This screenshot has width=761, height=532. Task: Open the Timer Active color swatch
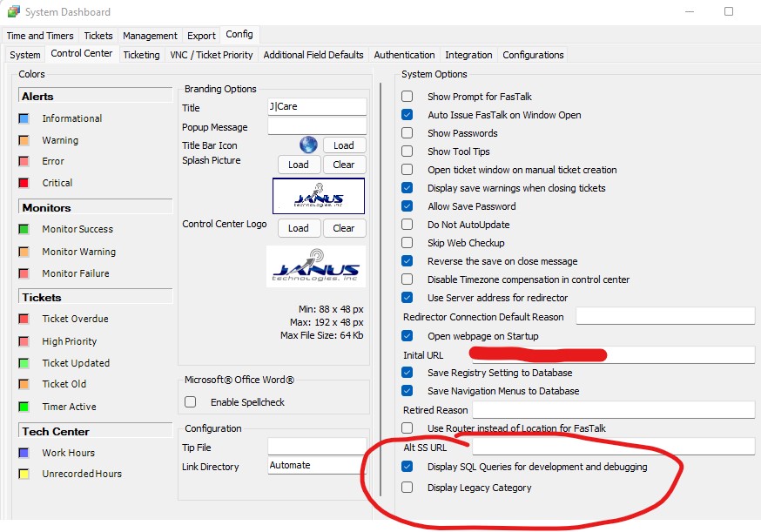pos(24,407)
